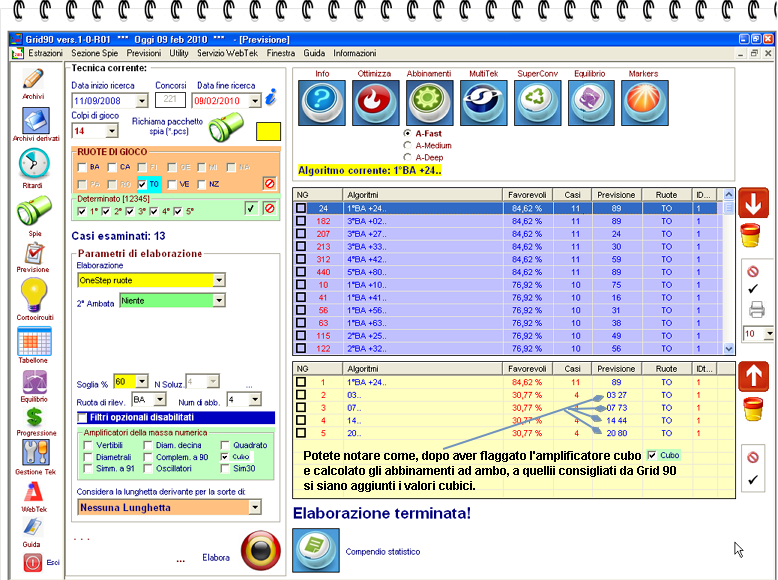Click the Ritardi clock icon
The height and width of the screenshot is (580, 778).
[x=33, y=164]
